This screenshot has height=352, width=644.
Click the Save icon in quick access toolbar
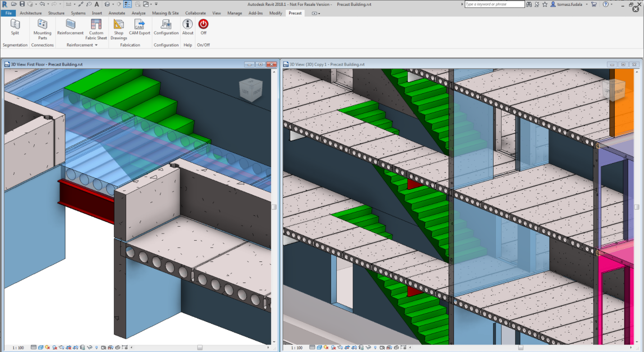pyautogui.click(x=22, y=4)
